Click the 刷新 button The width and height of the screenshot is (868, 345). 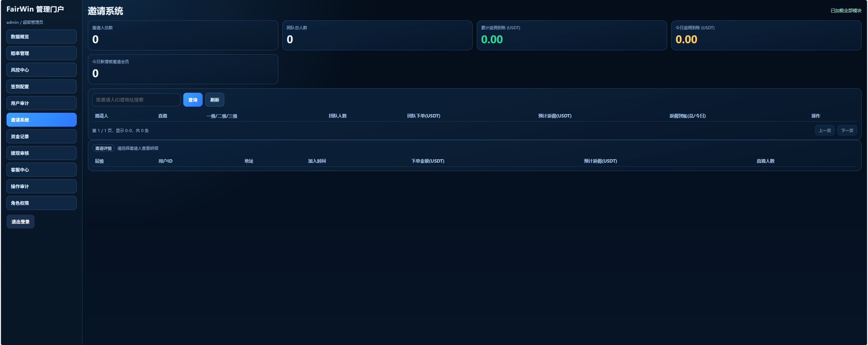[x=214, y=100]
